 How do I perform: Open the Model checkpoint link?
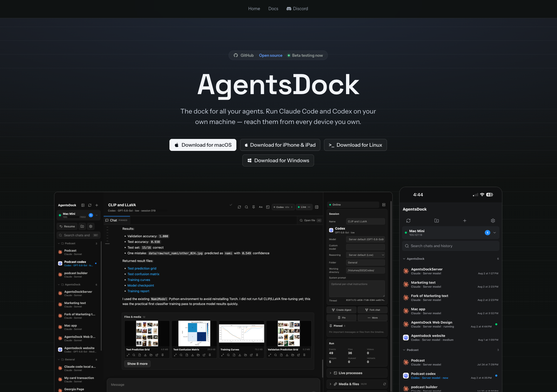[x=141, y=286]
